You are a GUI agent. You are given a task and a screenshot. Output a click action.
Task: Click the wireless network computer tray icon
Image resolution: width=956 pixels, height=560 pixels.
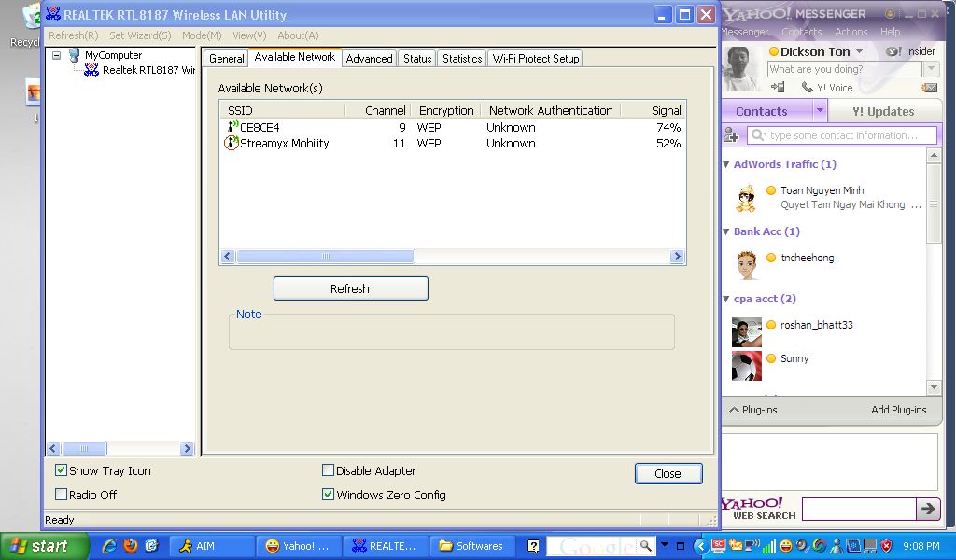point(752,545)
